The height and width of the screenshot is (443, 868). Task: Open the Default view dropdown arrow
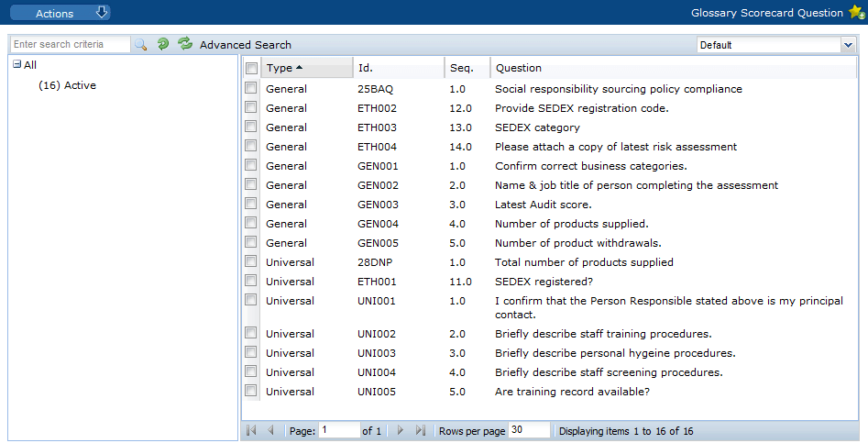pyautogui.click(x=848, y=45)
